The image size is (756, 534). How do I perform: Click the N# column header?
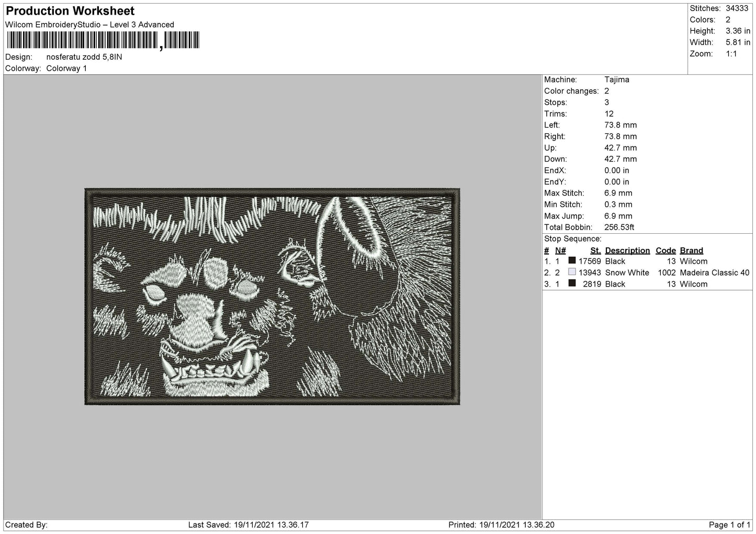click(560, 251)
